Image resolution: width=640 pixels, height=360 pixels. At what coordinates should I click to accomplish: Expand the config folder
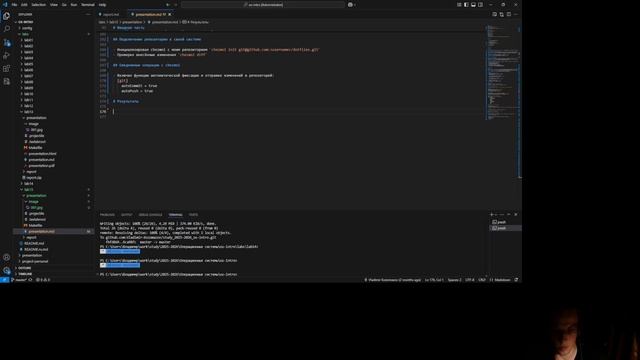(x=53, y=28)
